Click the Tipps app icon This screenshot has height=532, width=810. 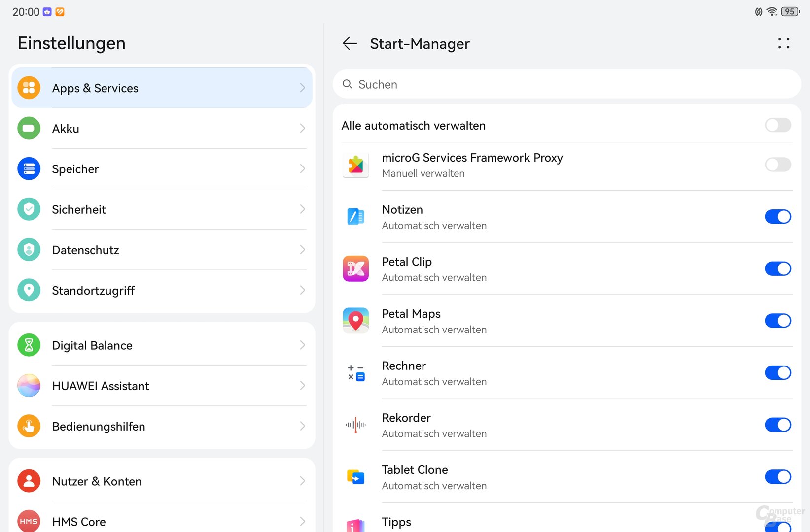(x=355, y=525)
